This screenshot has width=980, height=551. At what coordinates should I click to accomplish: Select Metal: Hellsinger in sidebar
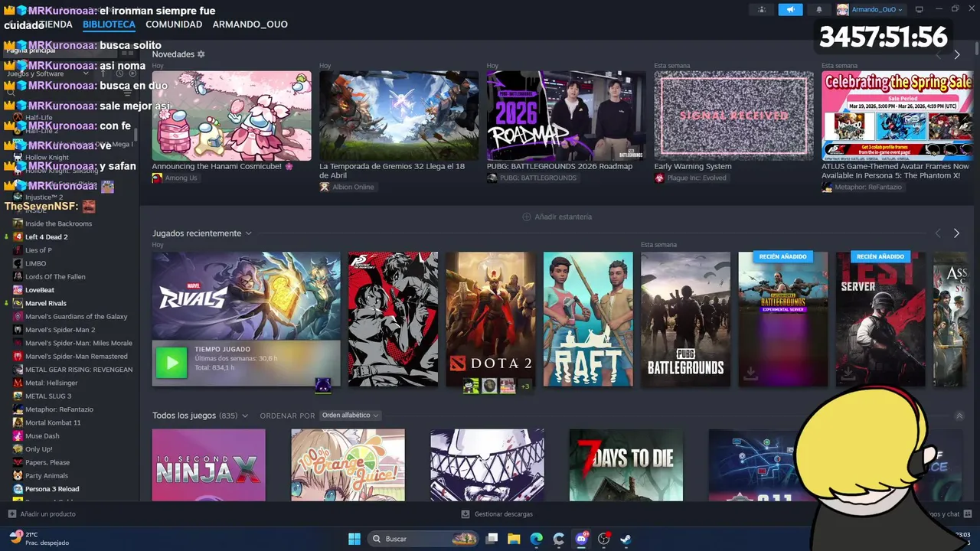click(x=51, y=383)
